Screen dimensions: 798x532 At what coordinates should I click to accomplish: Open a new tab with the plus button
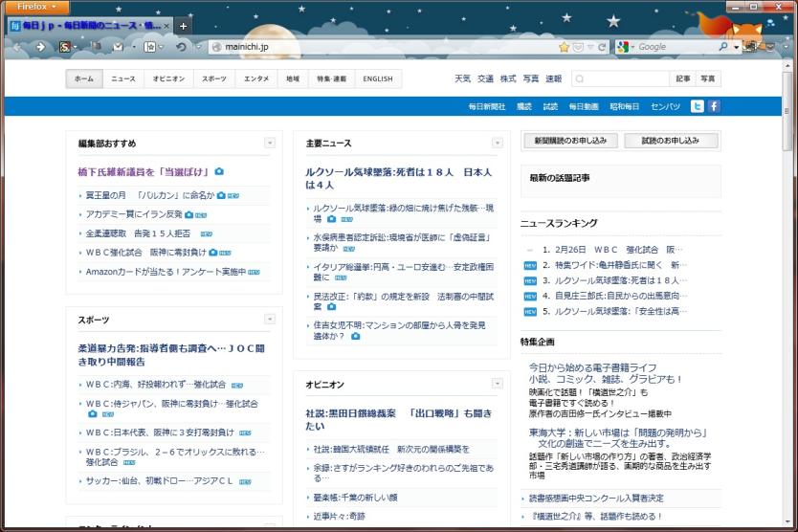pyautogui.click(x=183, y=26)
